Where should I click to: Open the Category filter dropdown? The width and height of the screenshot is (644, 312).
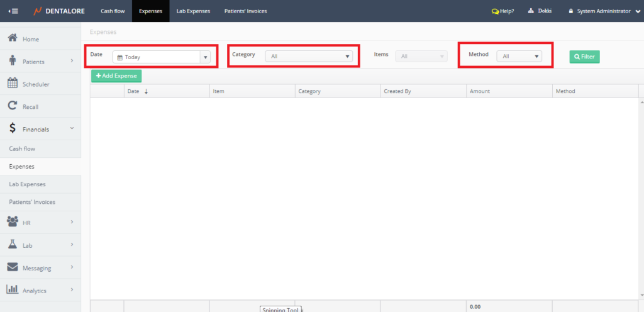(x=308, y=57)
